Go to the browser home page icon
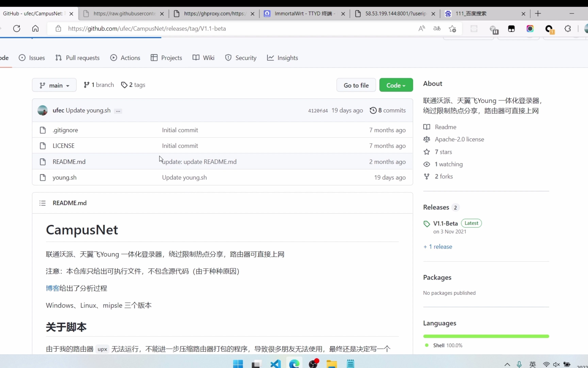 tap(35, 28)
